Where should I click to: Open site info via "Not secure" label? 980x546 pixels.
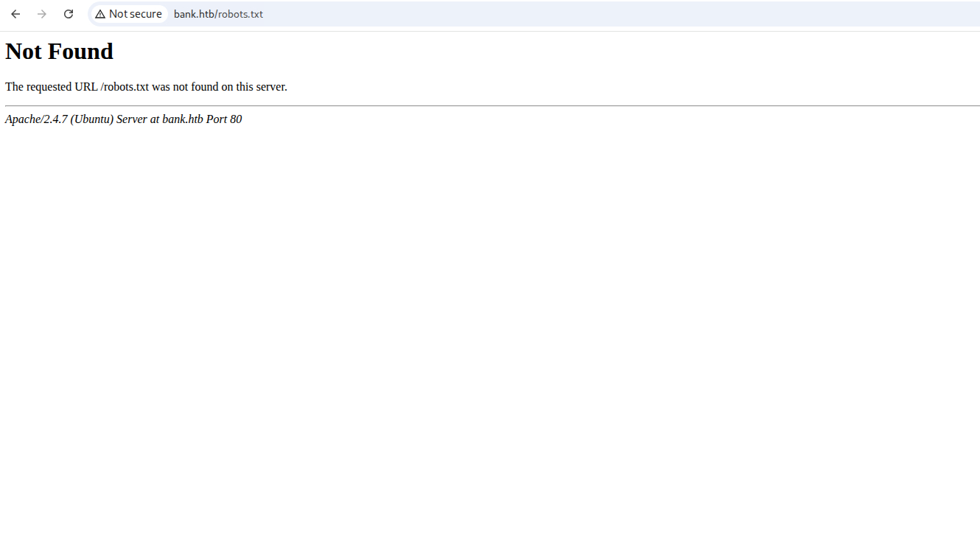pyautogui.click(x=135, y=14)
